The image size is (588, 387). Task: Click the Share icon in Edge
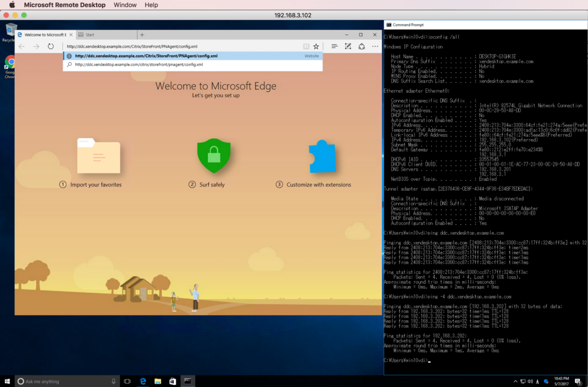point(362,47)
